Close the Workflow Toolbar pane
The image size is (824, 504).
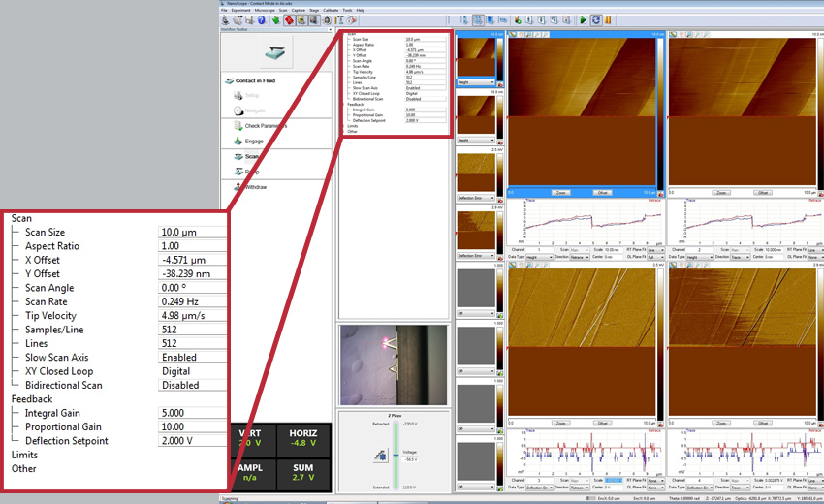point(330,29)
